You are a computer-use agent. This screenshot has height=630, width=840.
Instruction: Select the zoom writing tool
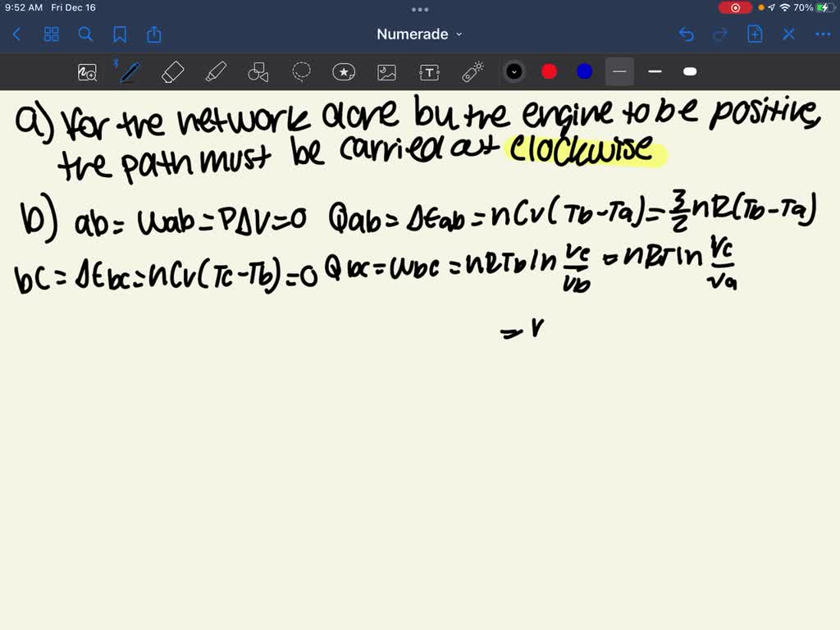coord(87,71)
